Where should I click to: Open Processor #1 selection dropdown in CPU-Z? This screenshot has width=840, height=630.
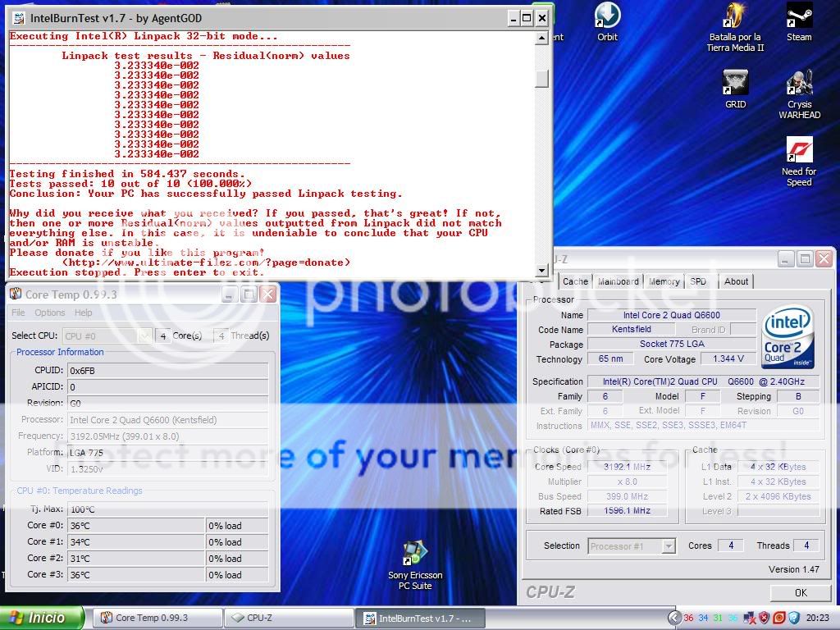tap(632, 546)
